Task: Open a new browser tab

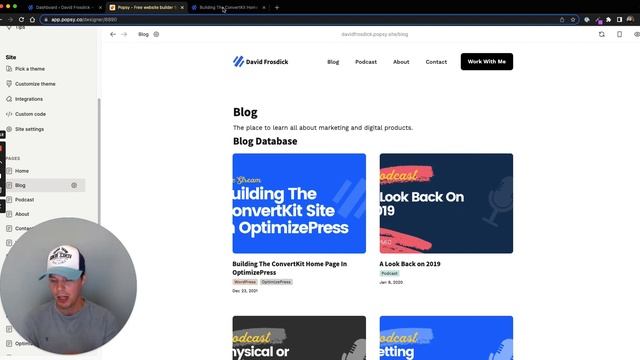Action: click(277, 7)
